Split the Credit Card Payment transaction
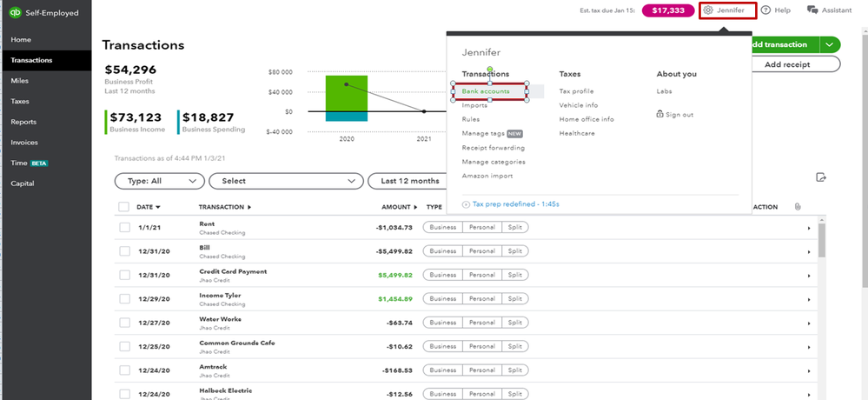 515,275
